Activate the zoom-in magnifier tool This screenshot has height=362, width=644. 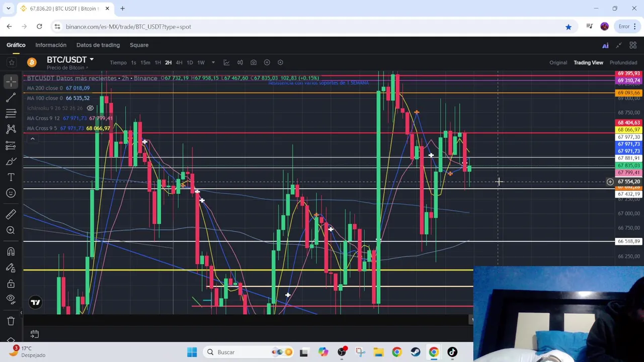pos(11,230)
